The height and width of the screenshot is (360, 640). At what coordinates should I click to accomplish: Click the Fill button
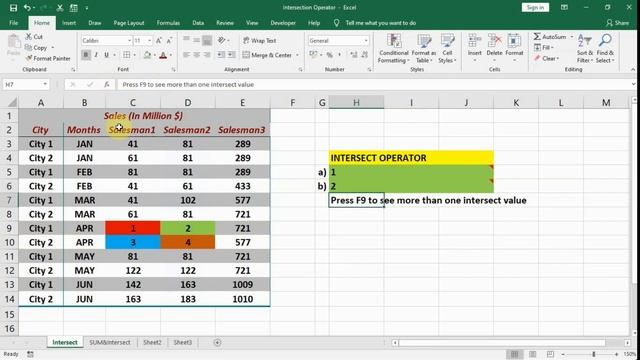tap(544, 48)
